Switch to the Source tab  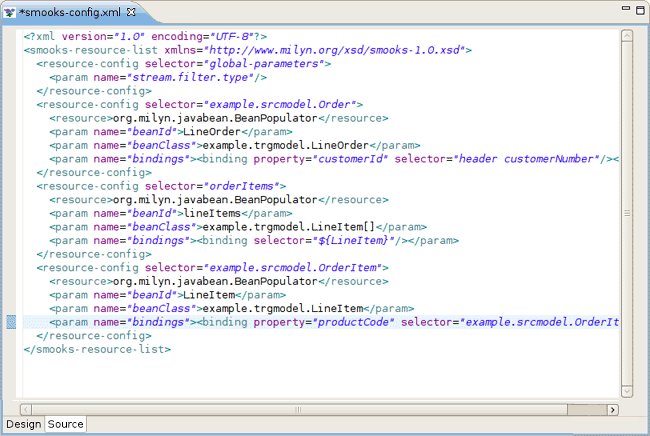[65, 424]
